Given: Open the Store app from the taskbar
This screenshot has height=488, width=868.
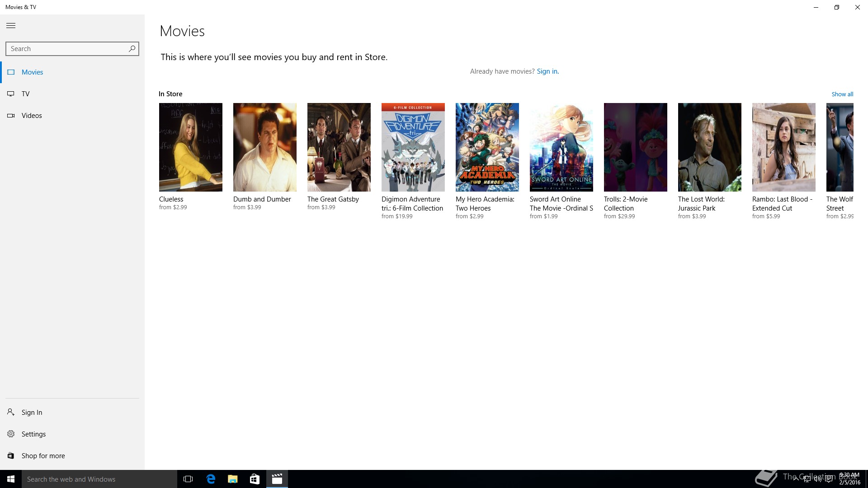Looking at the screenshot, I should [255, 479].
